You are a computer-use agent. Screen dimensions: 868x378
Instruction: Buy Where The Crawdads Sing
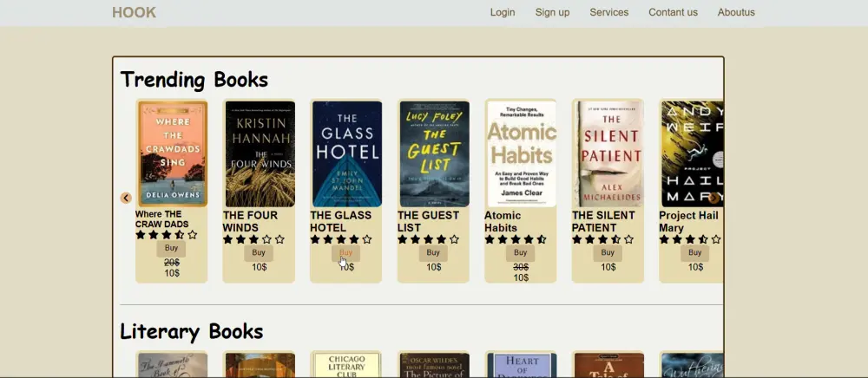(172, 249)
